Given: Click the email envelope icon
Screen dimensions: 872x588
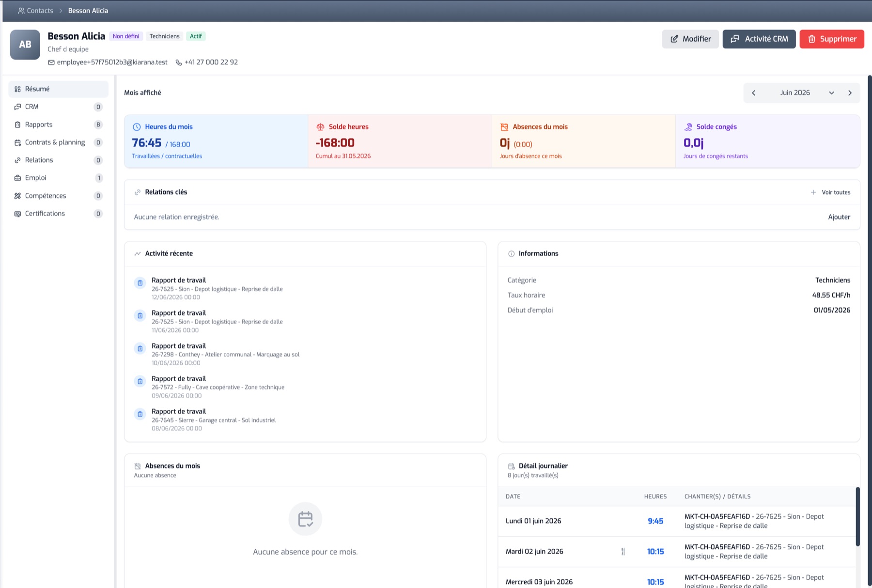Looking at the screenshot, I should (51, 62).
